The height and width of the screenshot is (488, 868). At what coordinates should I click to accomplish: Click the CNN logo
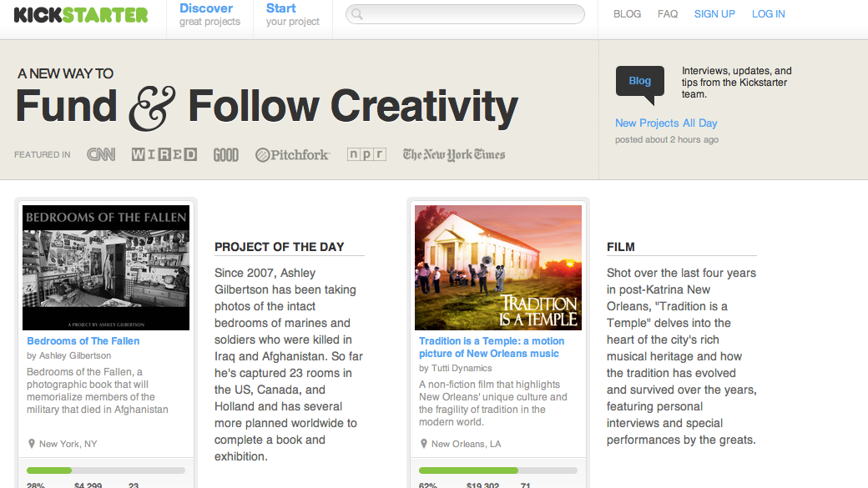[x=101, y=154]
